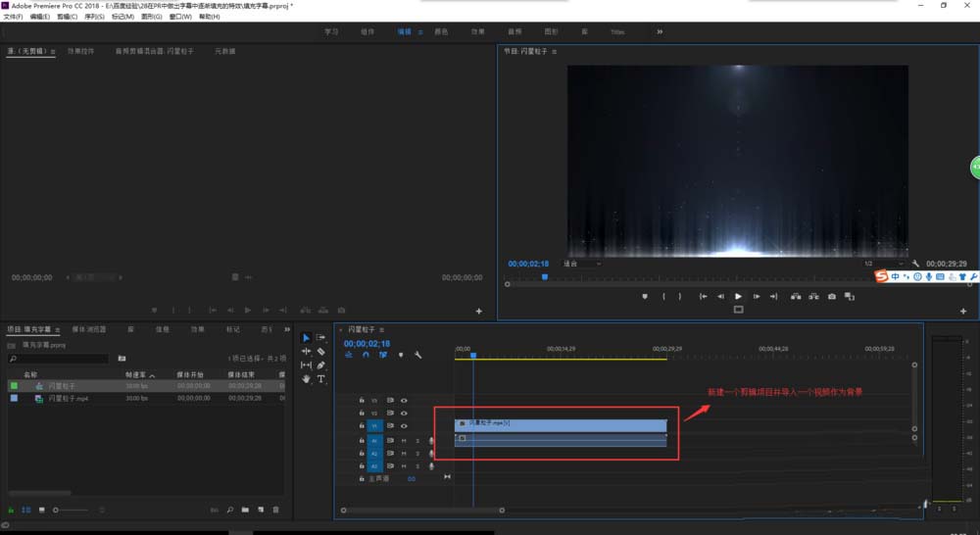The height and width of the screenshot is (535, 980).
Task: Open playback resolution 1/2 dropdown
Action: (882, 264)
